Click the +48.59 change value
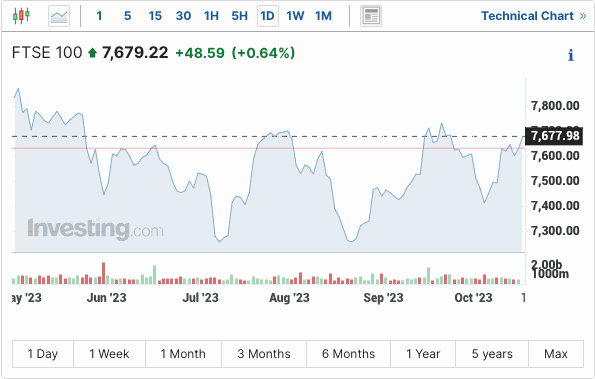Image resolution: width=595 pixels, height=379 pixels. 200,53
